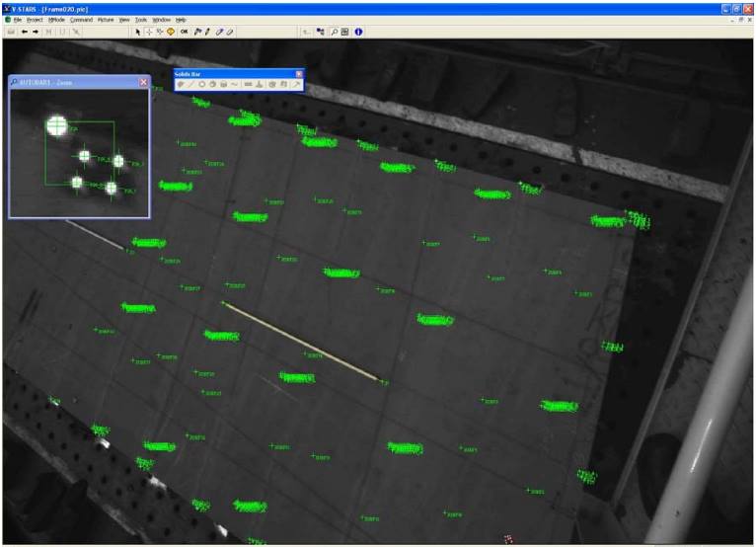756x547 pixels.
Task: Click the large bright target in Zoom window
Action: click(x=57, y=125)
